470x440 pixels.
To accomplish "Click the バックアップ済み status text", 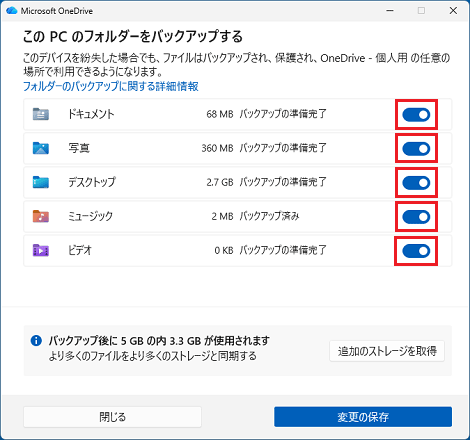I will tap(269, 216).
